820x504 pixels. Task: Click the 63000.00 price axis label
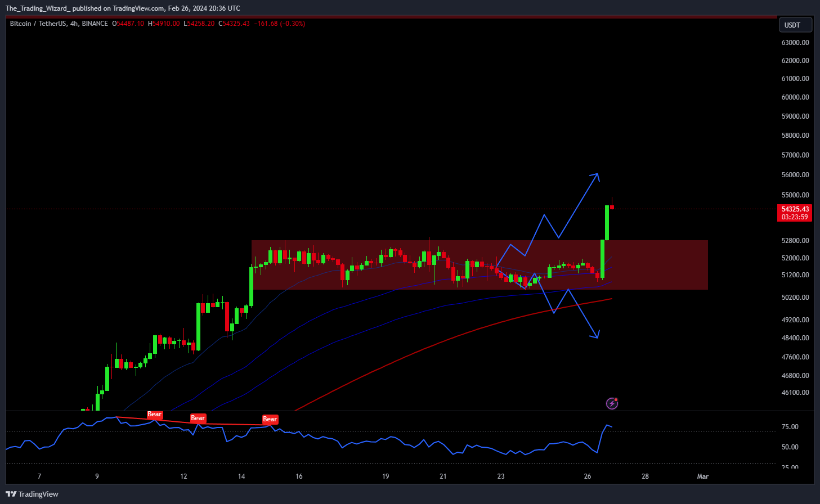pos(795,42)
